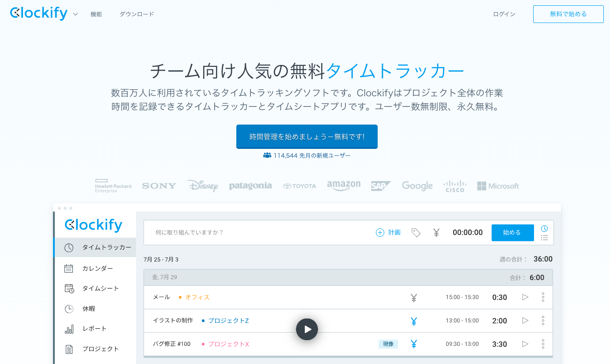Click the SAP logo
Screen dimensions: 610x364
pos(381,186)
